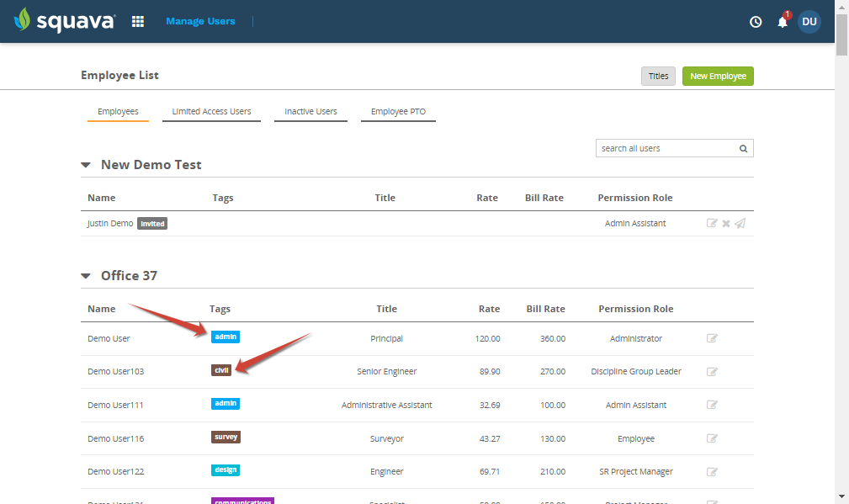Image resolution: width=849 pixels, height=504 pixels.
Task: Delete Justin Demo's invitation
Action: pos(726,224)
